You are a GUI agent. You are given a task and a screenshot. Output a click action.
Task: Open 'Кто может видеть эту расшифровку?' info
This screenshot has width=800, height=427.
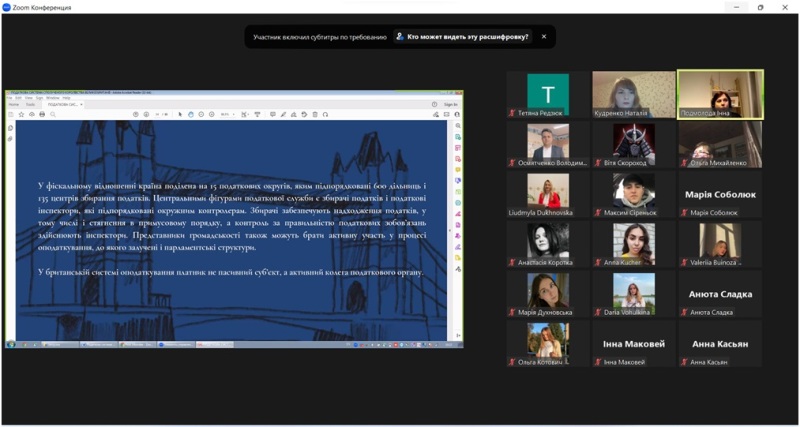pyautogui.click(x=462, y=37)
